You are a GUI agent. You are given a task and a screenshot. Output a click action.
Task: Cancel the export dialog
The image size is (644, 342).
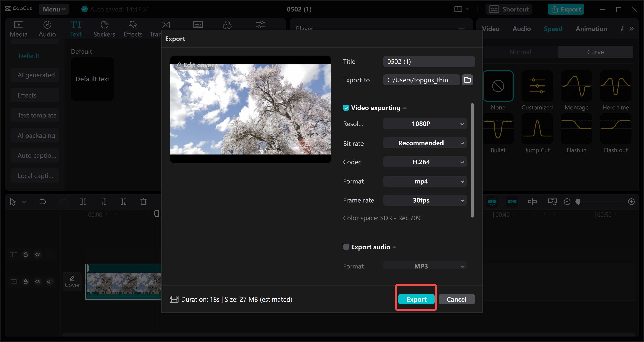[x=456, y=299]
